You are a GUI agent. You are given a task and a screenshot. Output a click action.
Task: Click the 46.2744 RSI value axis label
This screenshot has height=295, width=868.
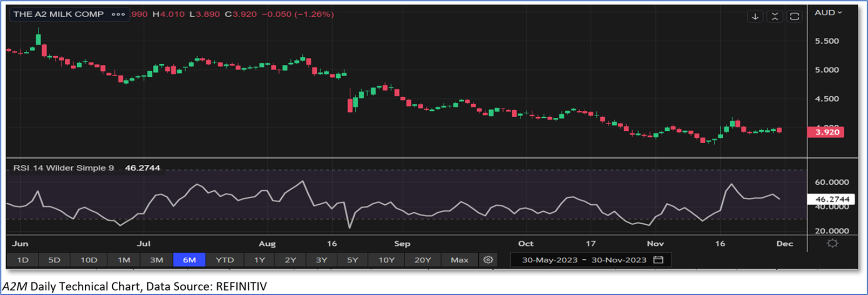tap(832, 199)
